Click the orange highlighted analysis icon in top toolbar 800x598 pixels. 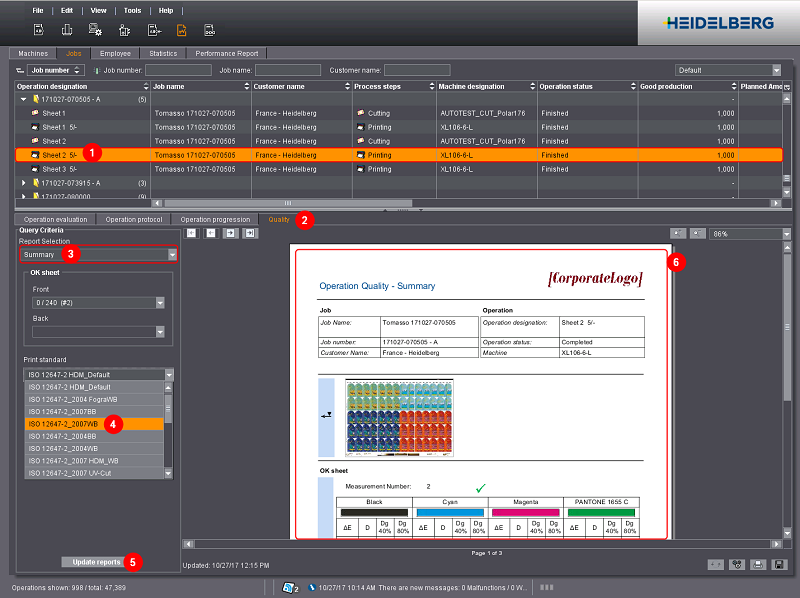point(182,31)
